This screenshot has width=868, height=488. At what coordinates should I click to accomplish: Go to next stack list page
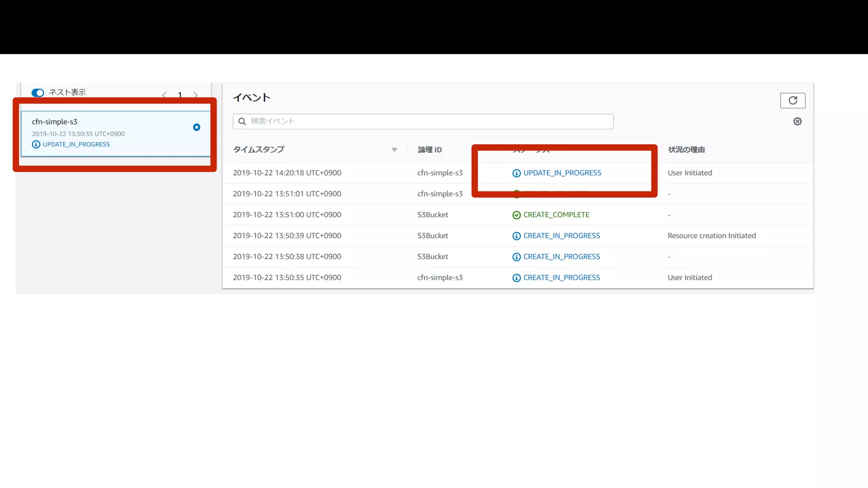[x=195, y=94]
